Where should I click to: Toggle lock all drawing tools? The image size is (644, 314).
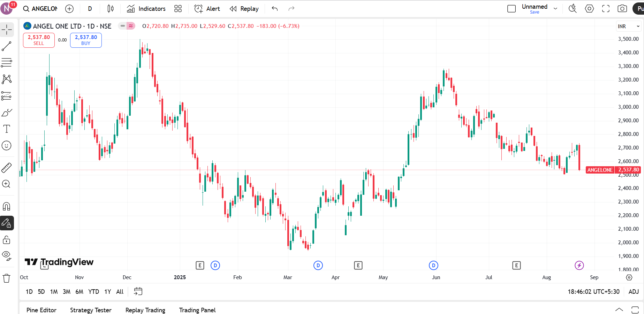[7, 240]
